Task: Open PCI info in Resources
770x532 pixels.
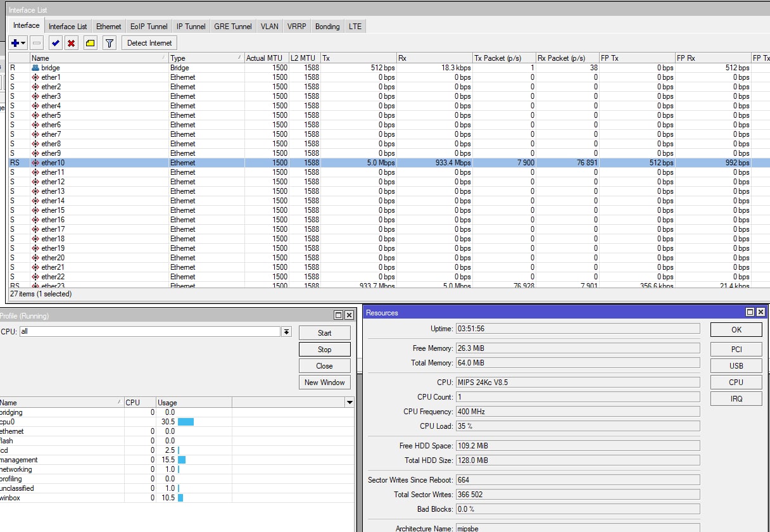Action: tap(736, 350)
